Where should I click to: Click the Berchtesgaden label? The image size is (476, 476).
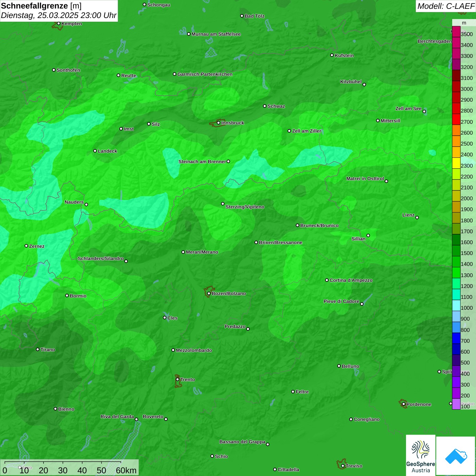pyautogui.click(x=435, y=41)
